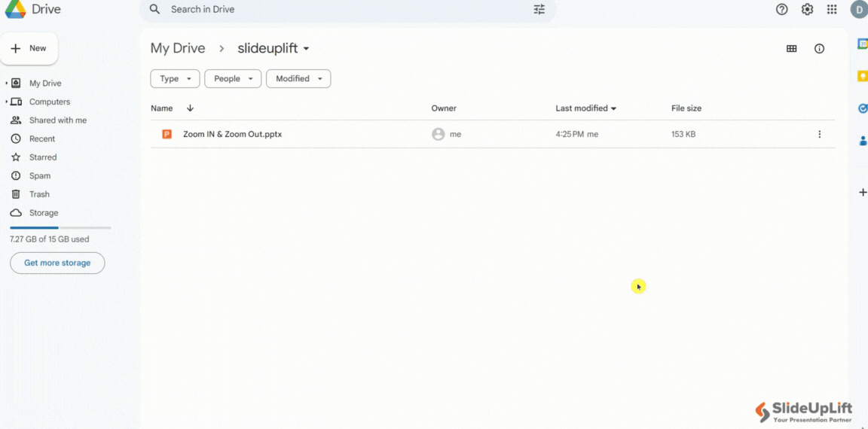Viewport: 868px width, 429px height.
Task: Open Storage in sidebar
Action: coord(44,213)
